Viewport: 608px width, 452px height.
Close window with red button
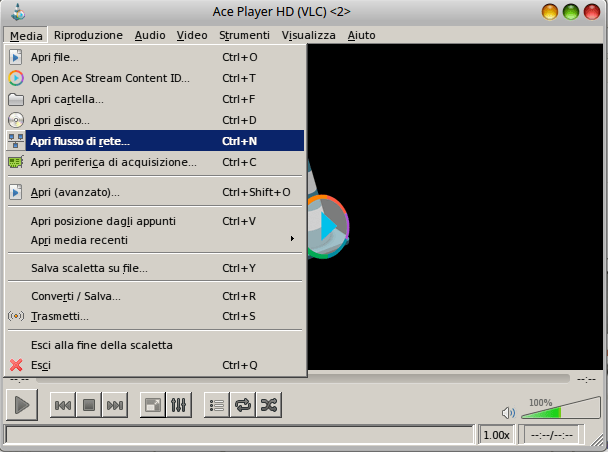(x=592, y=12)
